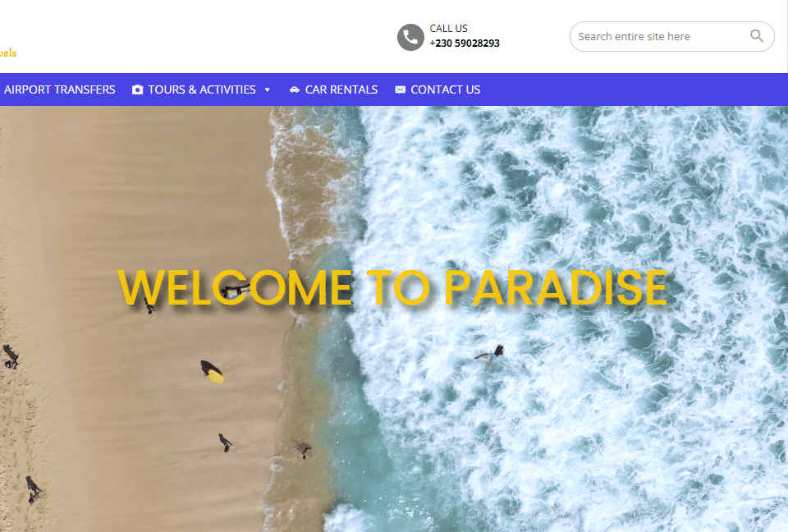Open the Airport Transfers menu item
This screenshot has width=788, height=532.
[x=60, y=89]
